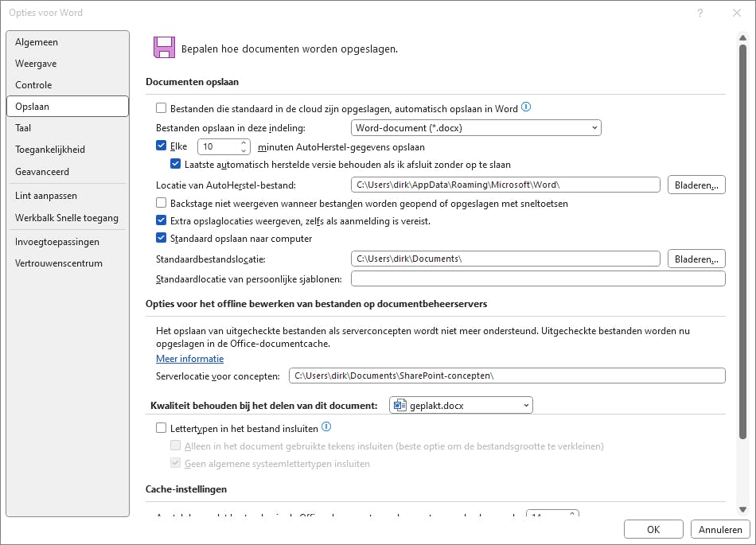Select the 'Lint aanpassen' category
756x545 pixels.
(46, 196)
